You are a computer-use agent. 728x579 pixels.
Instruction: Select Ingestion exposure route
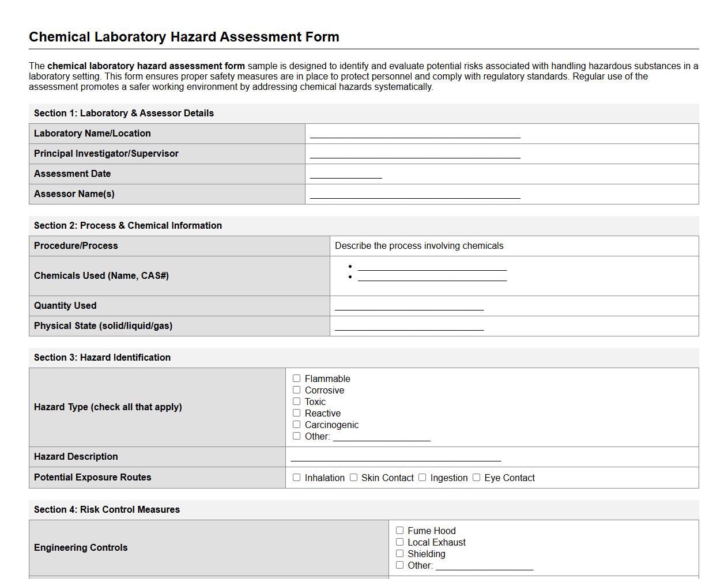[x=422, y=477]
